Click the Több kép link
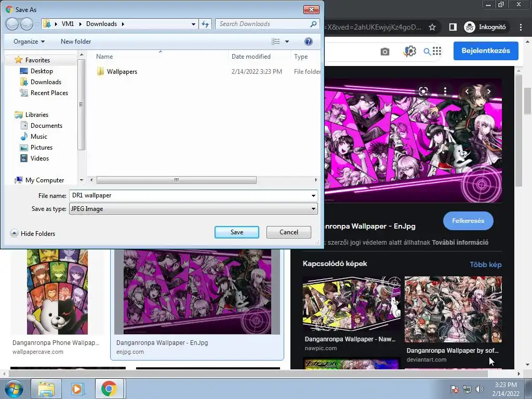The height and width of the screenshot is (399, 532). tap(486, 264)
